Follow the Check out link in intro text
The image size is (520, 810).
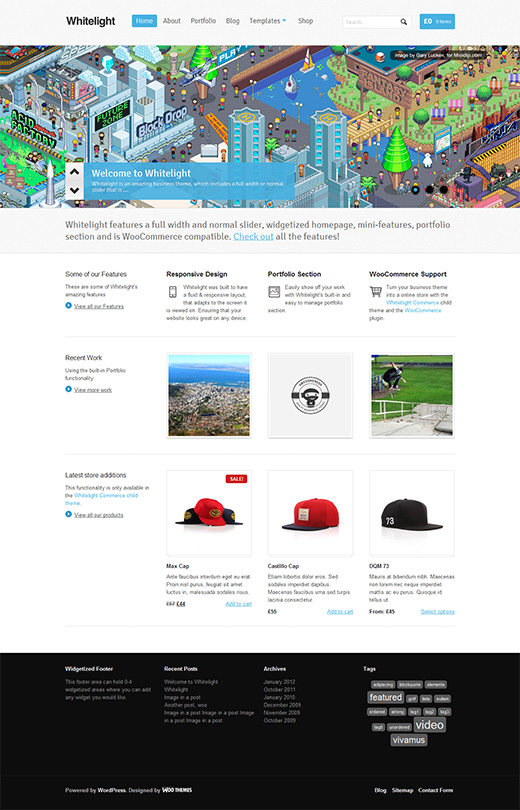pyautogui.click(x=253, y=237)
